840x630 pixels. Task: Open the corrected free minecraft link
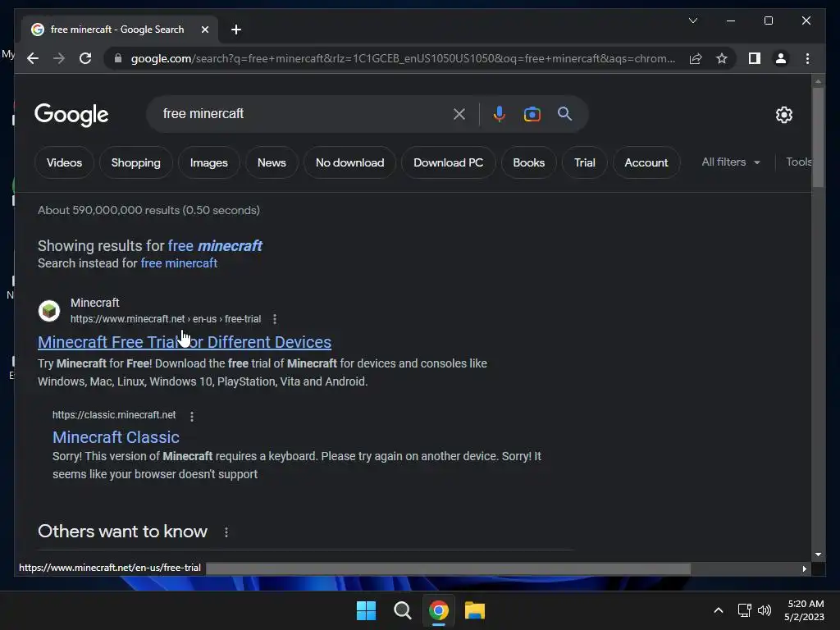point(215,246)
